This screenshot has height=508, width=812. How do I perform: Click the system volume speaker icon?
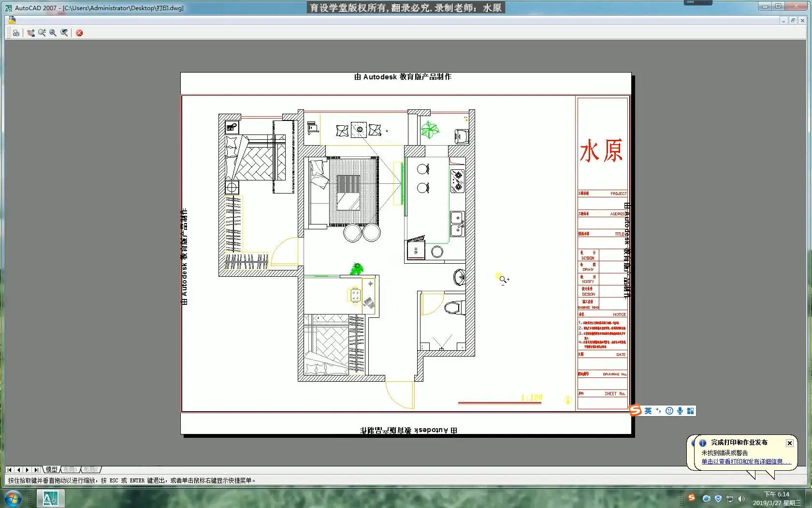(741, 499)
